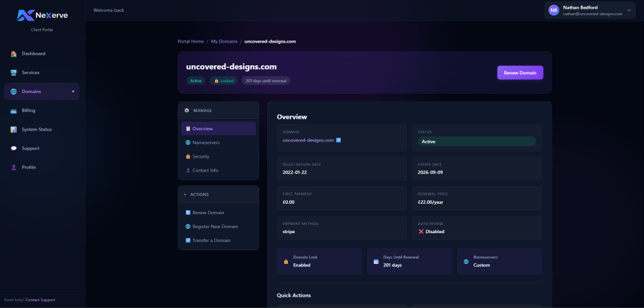644x308 pixels.
Task: Open Security in the Manage panel
Action: point(201,157)
